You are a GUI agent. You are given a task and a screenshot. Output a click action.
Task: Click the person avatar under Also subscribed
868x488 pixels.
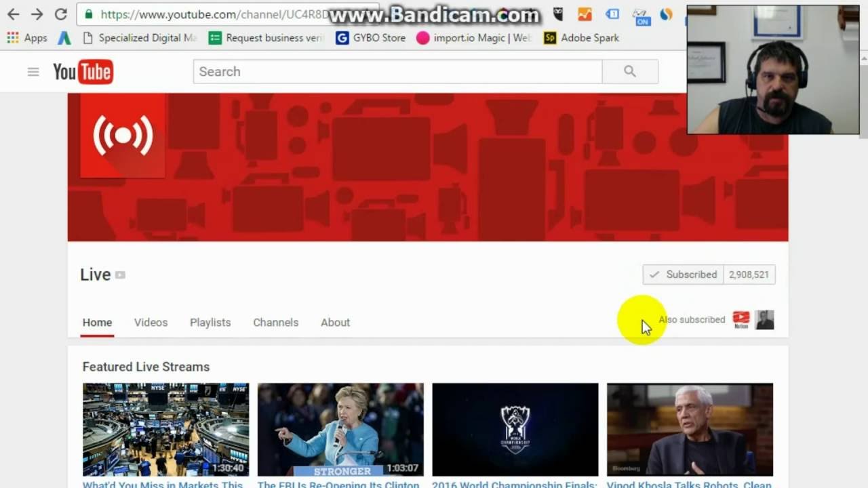point(765,320)
